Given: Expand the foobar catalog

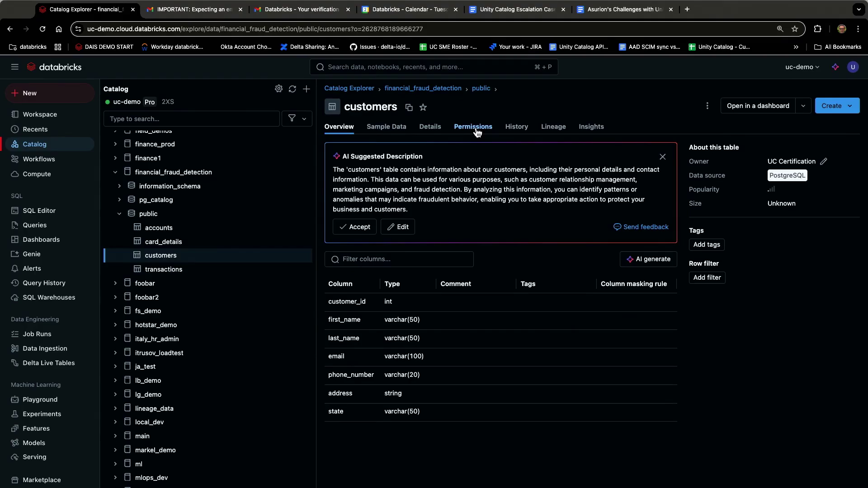Looking at the screenshot, I should pos(115,283).
